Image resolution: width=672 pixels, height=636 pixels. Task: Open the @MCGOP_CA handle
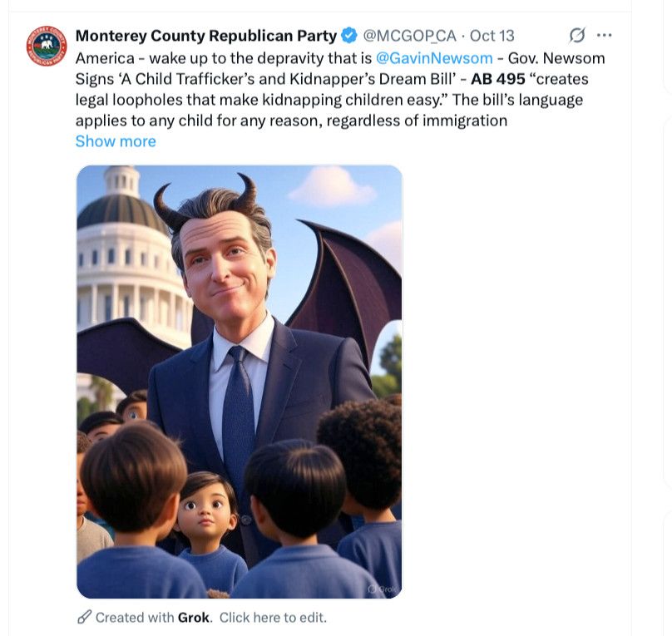tap(409, 36)
